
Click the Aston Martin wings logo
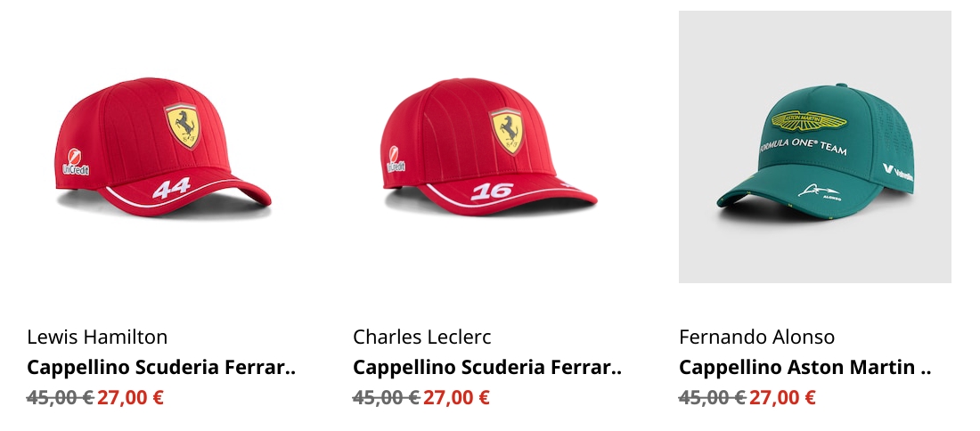click(x=809, y=120)
